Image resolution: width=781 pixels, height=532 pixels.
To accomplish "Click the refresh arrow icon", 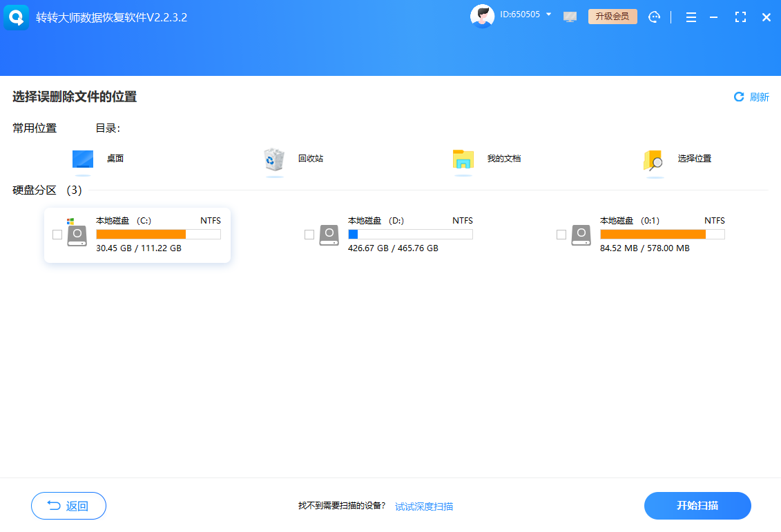I will point(739,97).
